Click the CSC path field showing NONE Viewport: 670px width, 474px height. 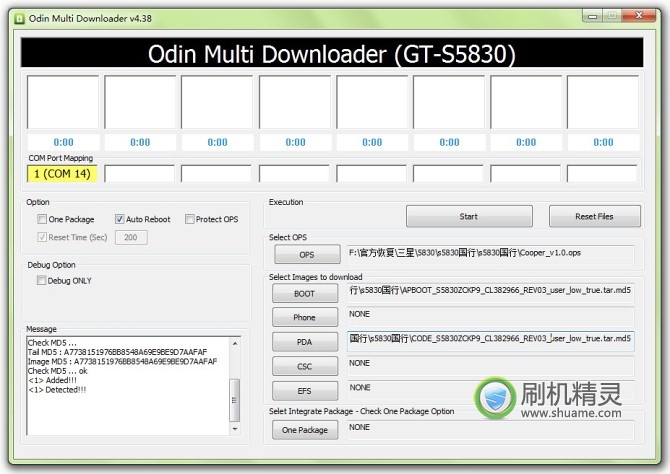(x=491, y=364)
